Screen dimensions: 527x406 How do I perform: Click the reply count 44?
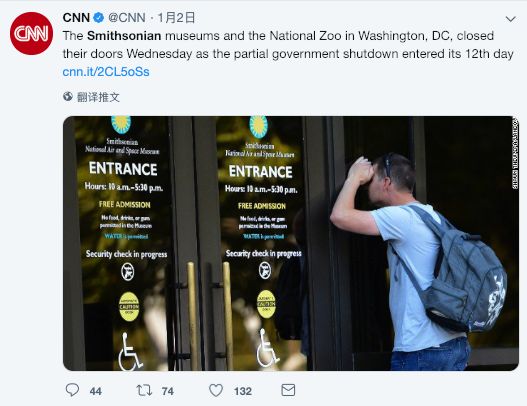point(96,391)
